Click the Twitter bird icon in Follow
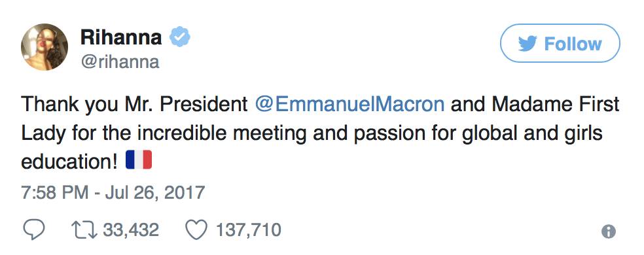 pyautogui.click(x=528, y=44)
